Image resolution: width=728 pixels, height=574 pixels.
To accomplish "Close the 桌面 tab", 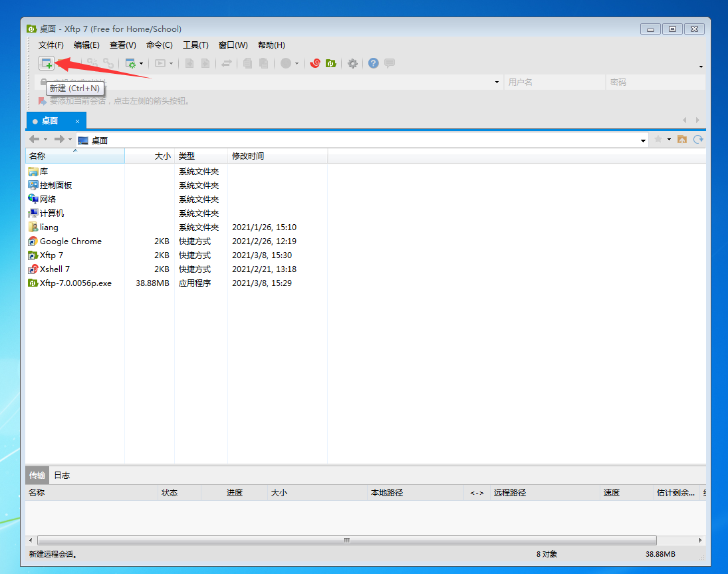I will click(78, 121).
